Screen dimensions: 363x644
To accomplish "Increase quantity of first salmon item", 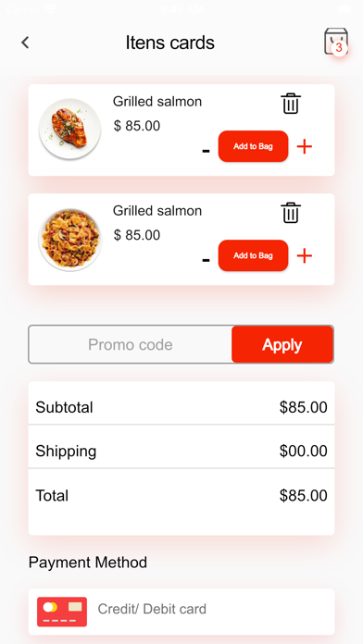I will pyautogui.click(x=305, y=146).
